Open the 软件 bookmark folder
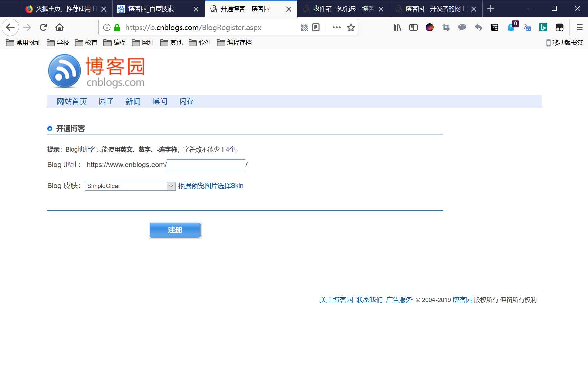 (200, 43)
